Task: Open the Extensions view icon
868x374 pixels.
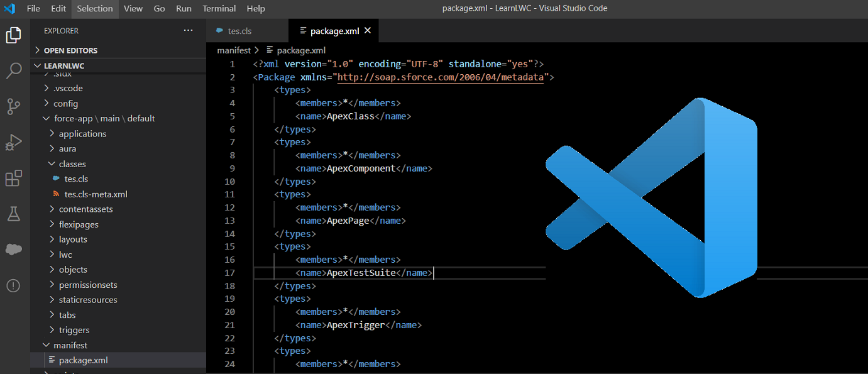Action: click(13, 179)
